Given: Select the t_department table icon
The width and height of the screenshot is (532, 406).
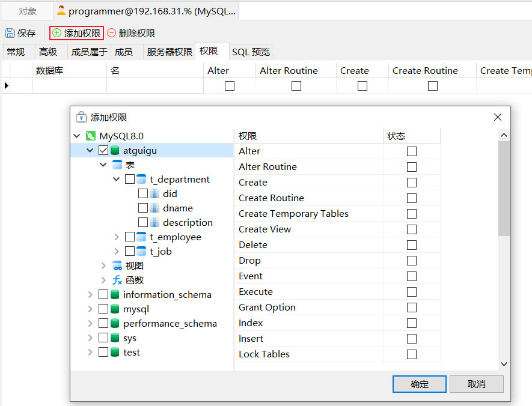Looking at the screenshot, I should tap(141, 179).
